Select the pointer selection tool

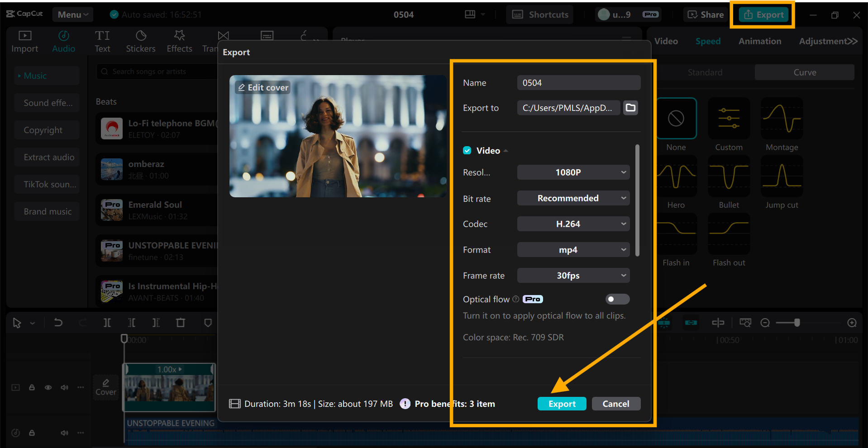[x=17, y=323]
